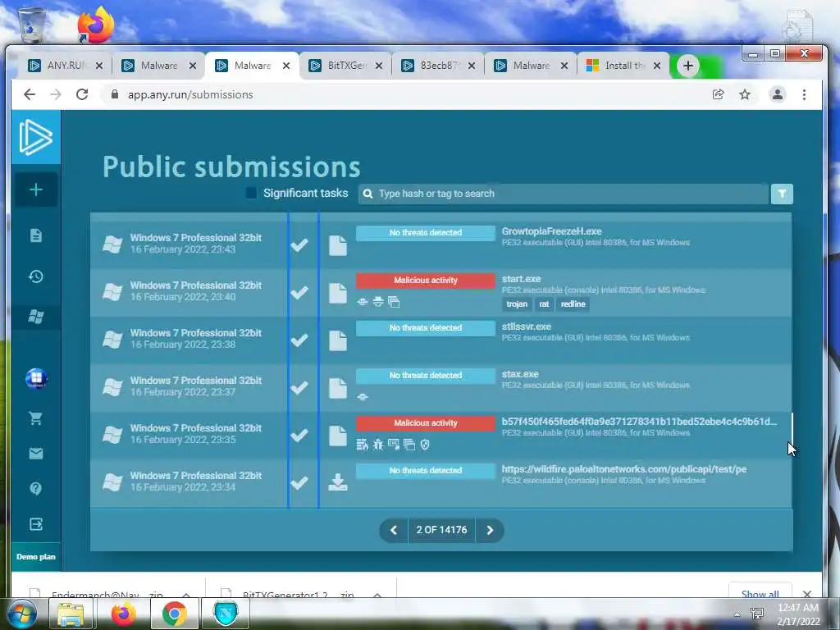Toggle the Significant tasks checkbox

tap(251, 193)
